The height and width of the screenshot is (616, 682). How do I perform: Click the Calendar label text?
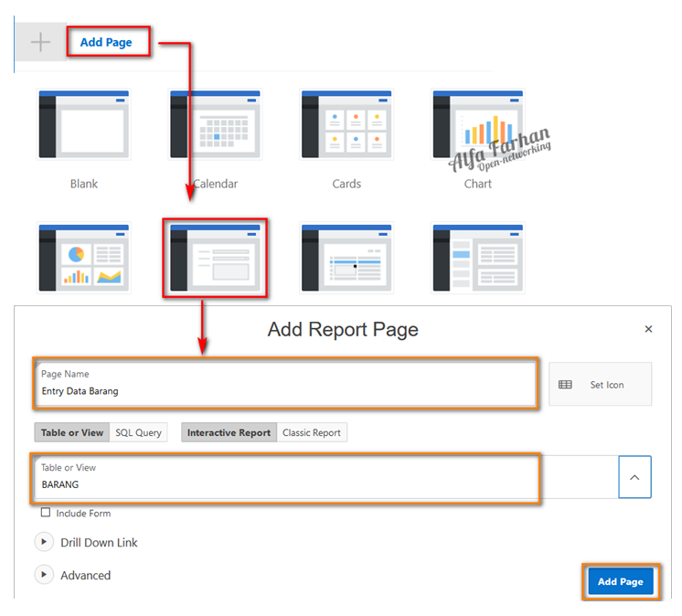[216, 184]
